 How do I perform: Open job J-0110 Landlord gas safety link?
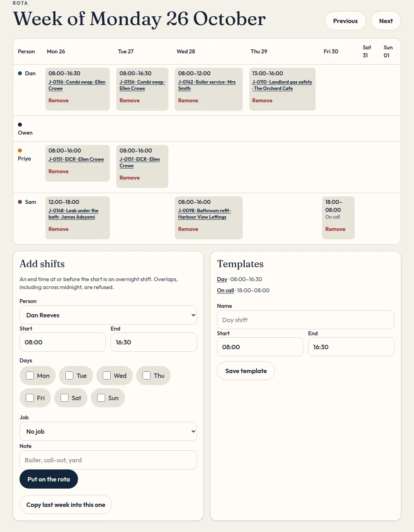[282, 85]
